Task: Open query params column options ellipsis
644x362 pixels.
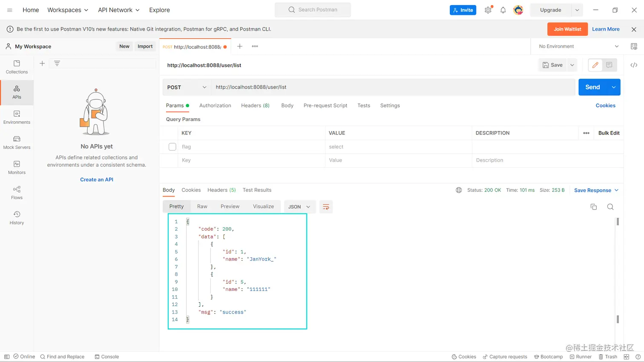Action: click(586, 133)
